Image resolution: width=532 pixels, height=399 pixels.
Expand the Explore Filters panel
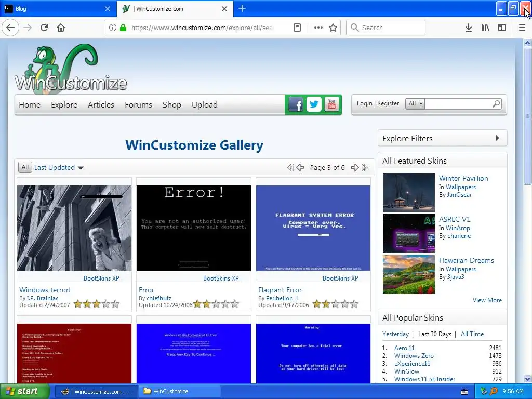(x=443, y=138)
